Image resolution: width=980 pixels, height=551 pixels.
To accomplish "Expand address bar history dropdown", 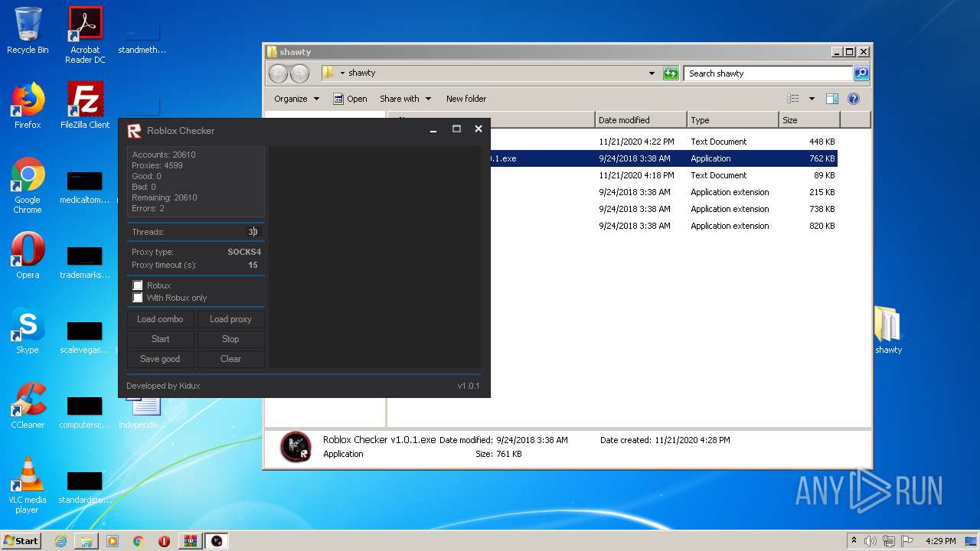I will coord(652,73).
